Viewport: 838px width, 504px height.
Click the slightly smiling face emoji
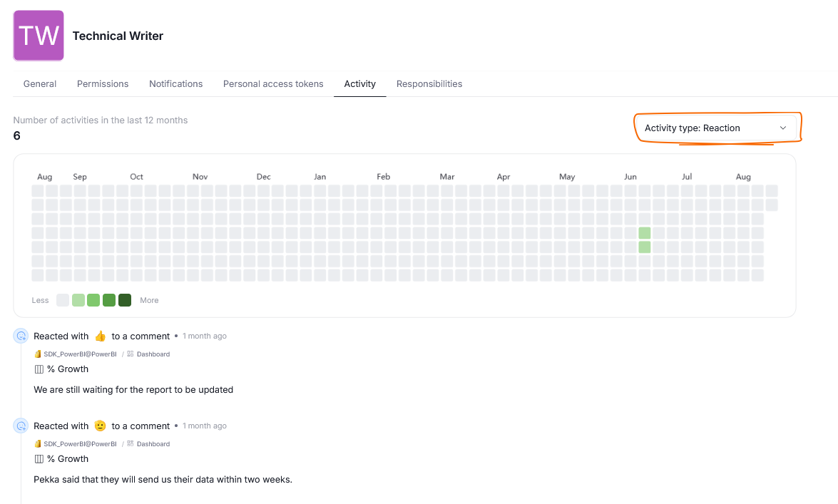[x=100, y=426]
